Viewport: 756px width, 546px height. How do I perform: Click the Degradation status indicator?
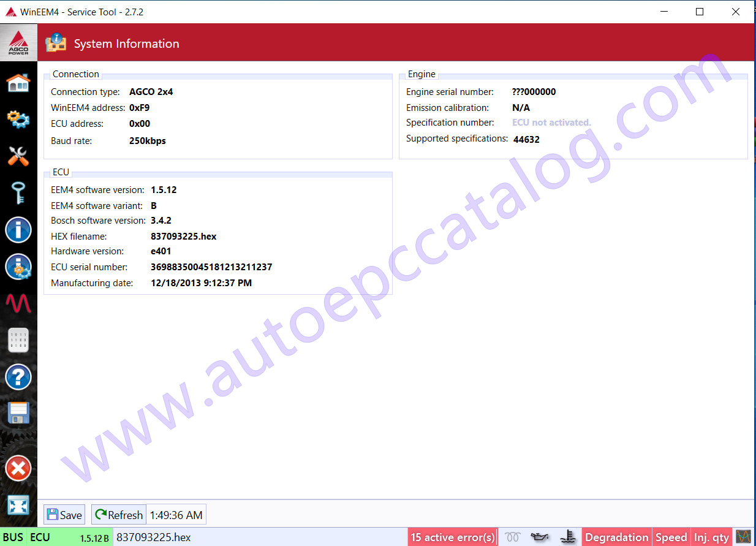point(616,537)
